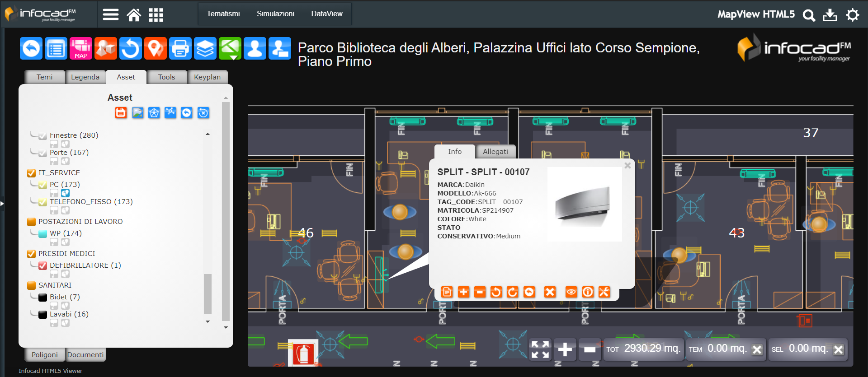Viewport: 868px width, 377px height.
Task: Open the hamburger main menu
Action: click(110, 14)
